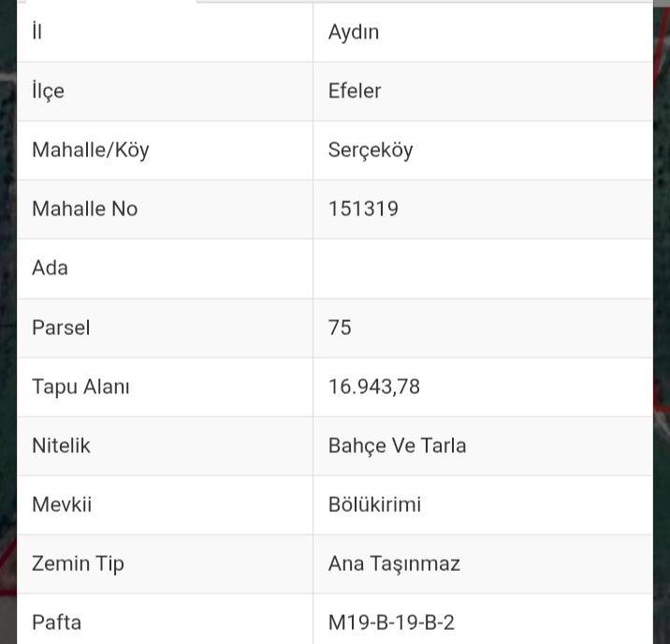Select the 16.943,78 area value
Image resolution: width=670 pixels, height=644 pixels.
(374, 387)
